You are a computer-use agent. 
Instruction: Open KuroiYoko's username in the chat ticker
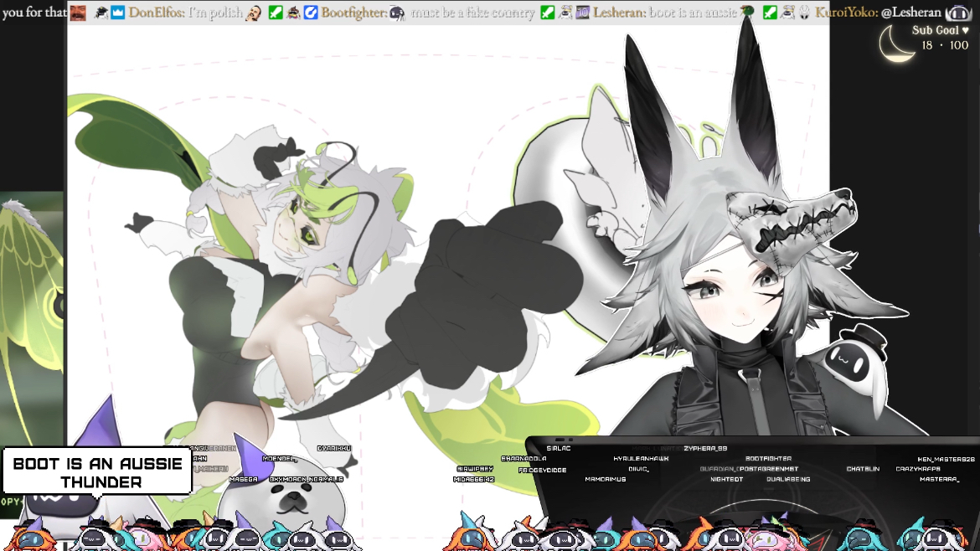point(846,12)
